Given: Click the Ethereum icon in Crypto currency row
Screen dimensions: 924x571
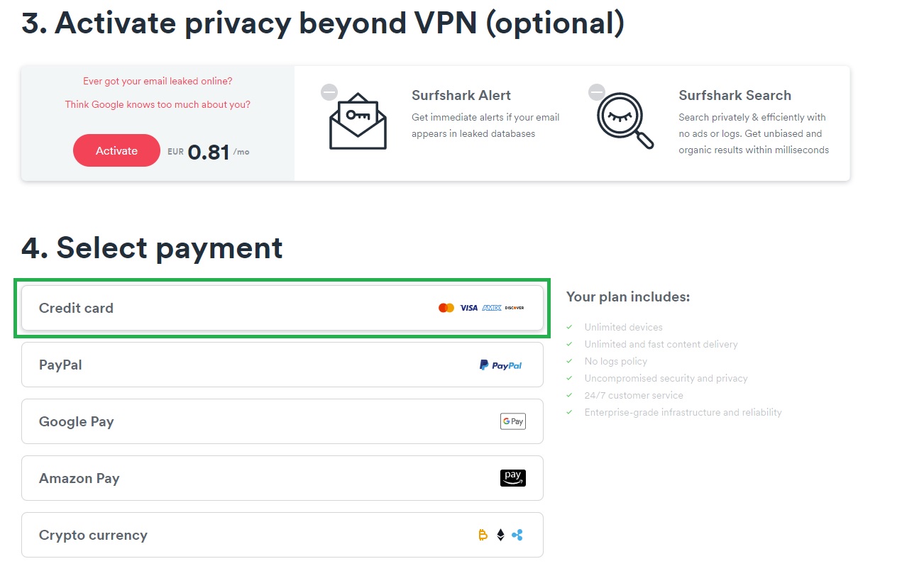Looking at the screenshot, I should point(500,536).
